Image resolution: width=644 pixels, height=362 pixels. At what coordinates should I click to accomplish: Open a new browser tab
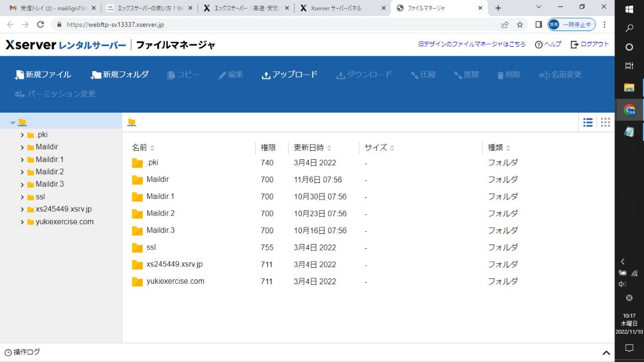coord(498,8)
